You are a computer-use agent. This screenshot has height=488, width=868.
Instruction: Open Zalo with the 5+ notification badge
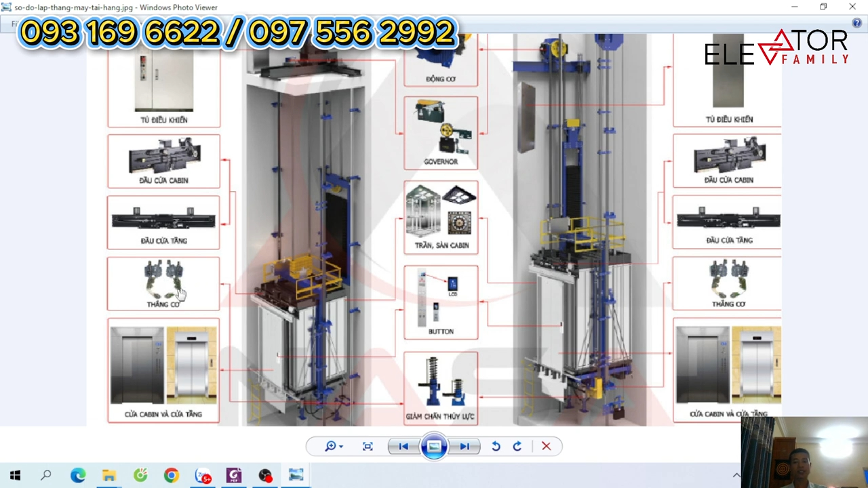tap(203, 475)
